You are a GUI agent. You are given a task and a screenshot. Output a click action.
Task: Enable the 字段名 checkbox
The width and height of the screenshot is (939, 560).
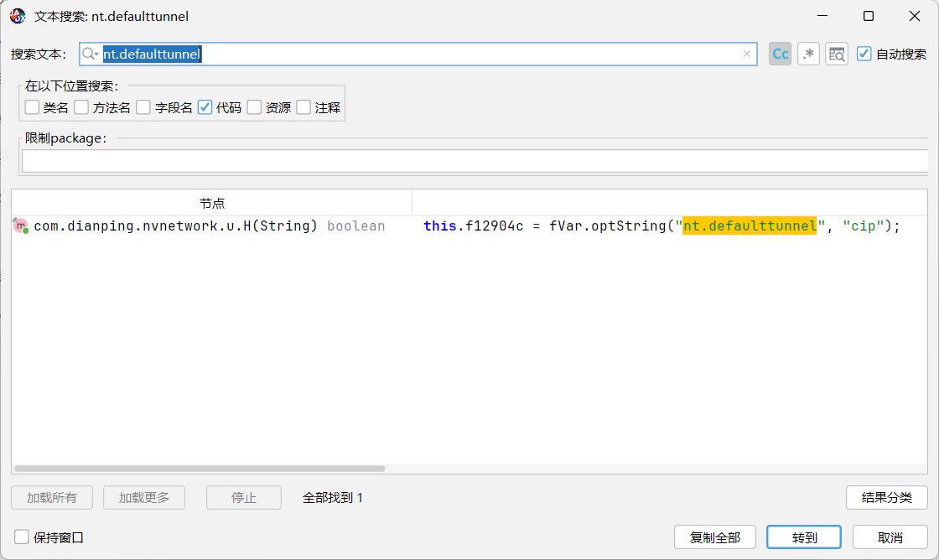click(143, 107)
